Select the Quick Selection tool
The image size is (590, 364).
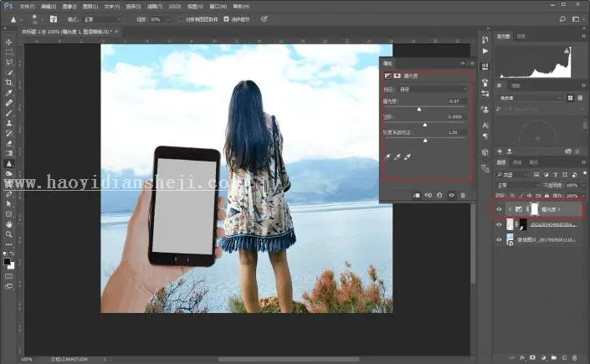pos(8,72)
